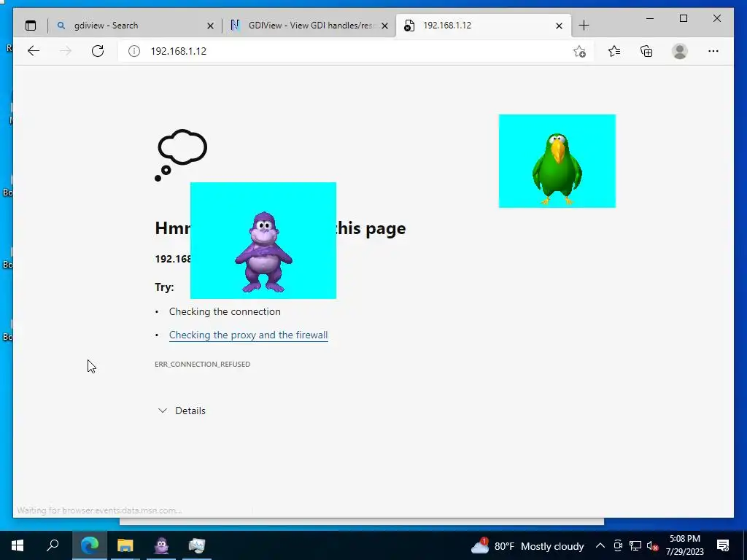Show hidden system tray icons

[600, 545]
